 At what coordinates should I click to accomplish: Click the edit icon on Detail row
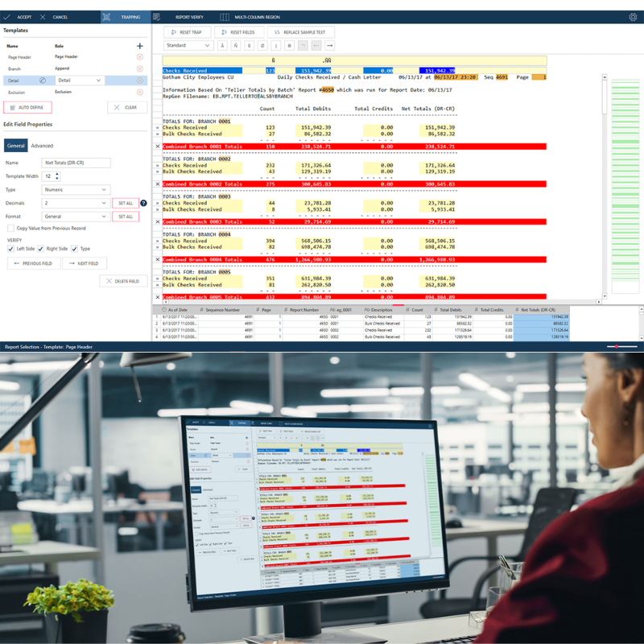tap(43, 80)
